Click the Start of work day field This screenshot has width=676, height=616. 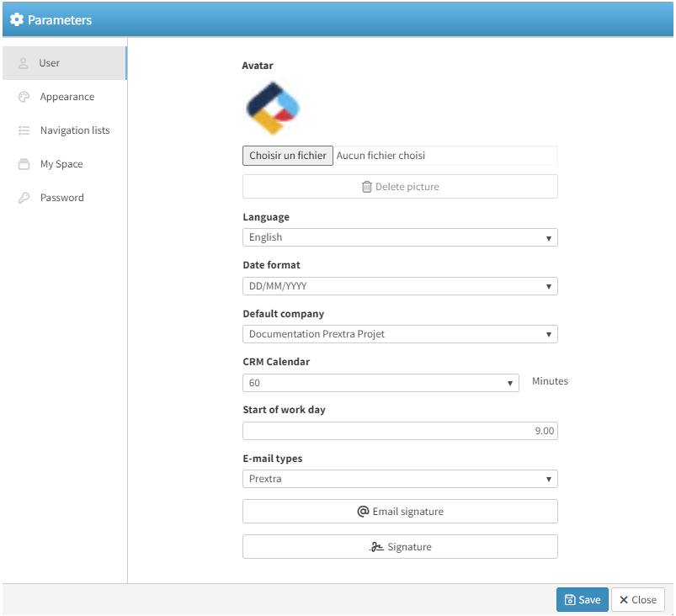400,431
